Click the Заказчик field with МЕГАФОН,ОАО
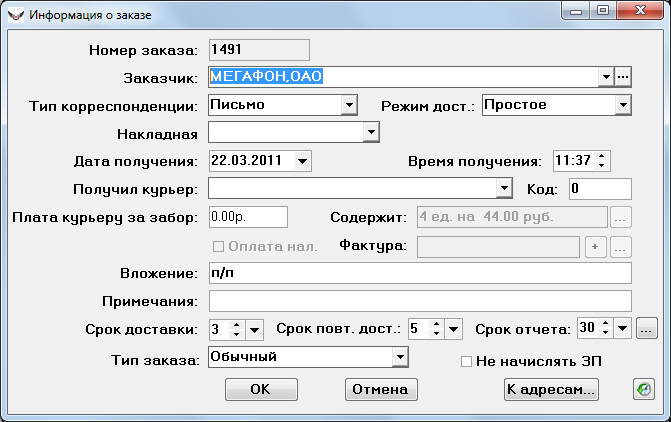 pos(403,77)
